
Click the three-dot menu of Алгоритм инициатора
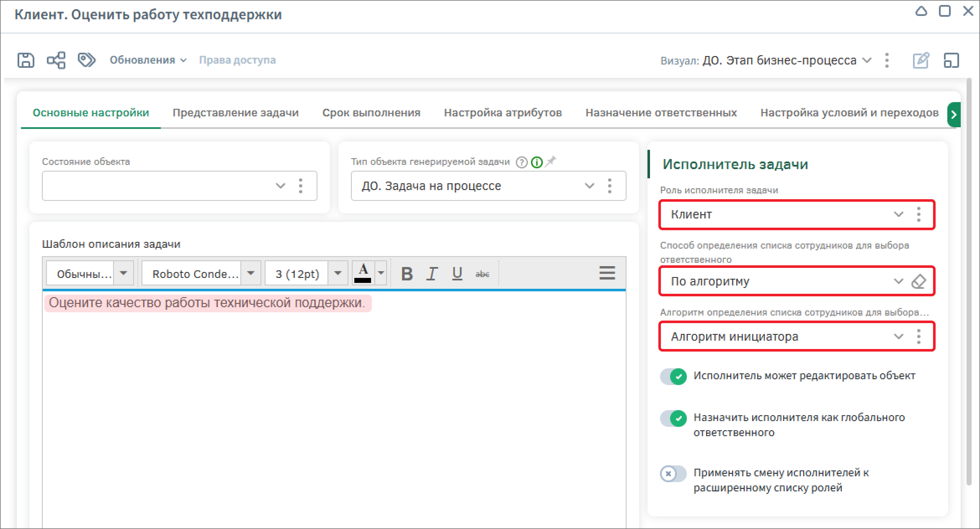(919, 336)
